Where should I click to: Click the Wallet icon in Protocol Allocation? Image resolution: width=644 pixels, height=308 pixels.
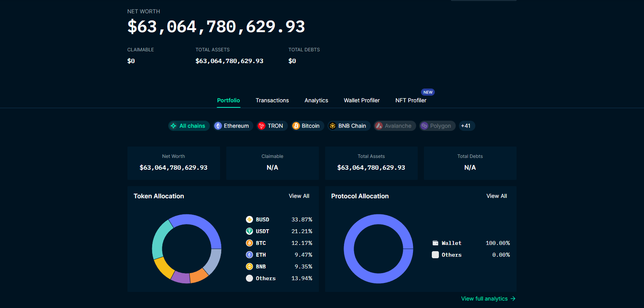click(x=435, y=243)
